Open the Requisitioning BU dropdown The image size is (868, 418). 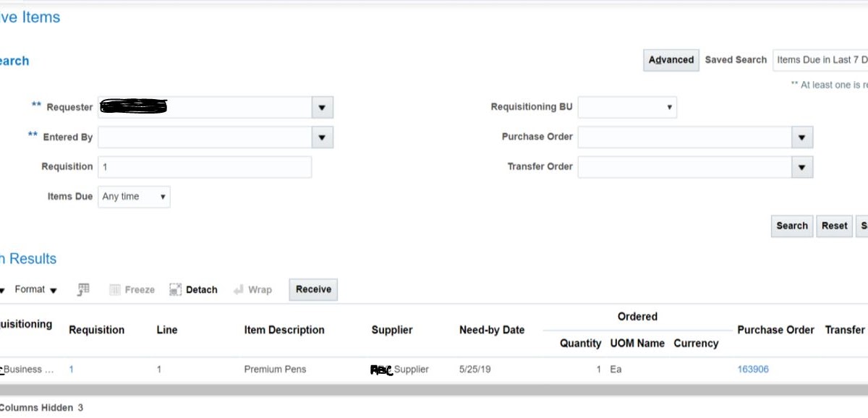click(x=669, y=106)
